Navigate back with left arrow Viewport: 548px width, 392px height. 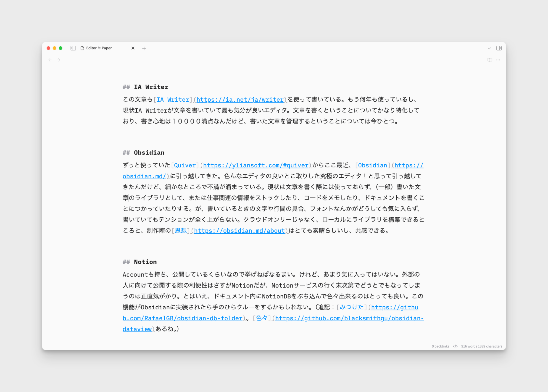pyautogui.click(x=50, y=60)
